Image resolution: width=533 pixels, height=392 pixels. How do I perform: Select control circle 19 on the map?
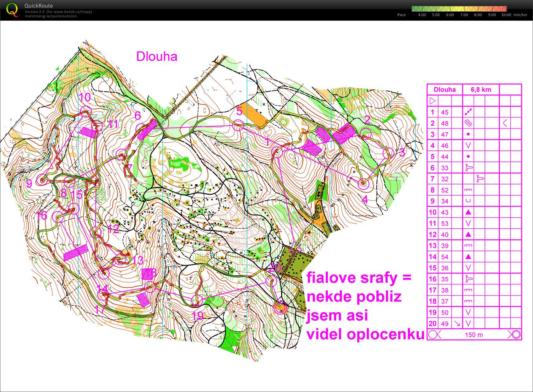point(197,301)
